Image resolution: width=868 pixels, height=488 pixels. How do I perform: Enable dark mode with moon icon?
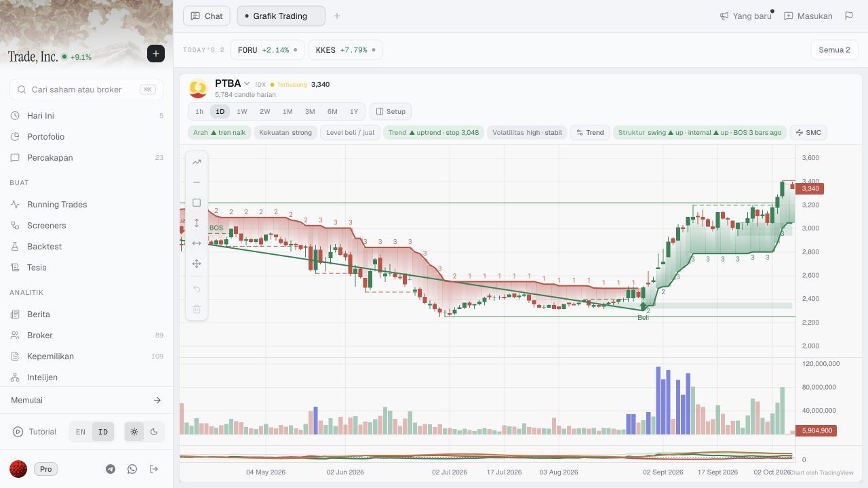(154, 432)
